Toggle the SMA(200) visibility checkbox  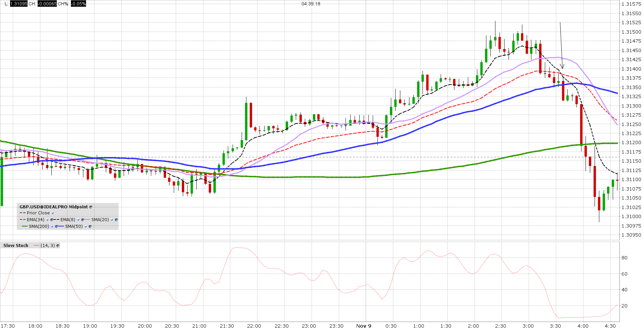coord(52,226)
